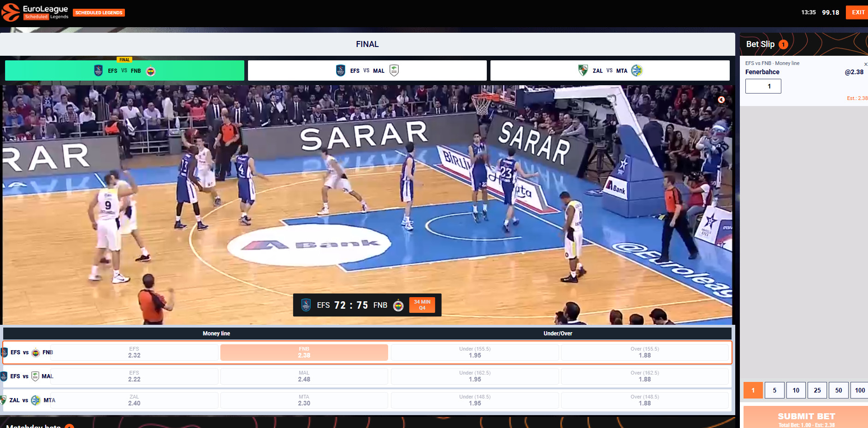Select the 10 stake chip
Image resolution: width=868 pixels, height=428 pixels.
click(796, 390)
